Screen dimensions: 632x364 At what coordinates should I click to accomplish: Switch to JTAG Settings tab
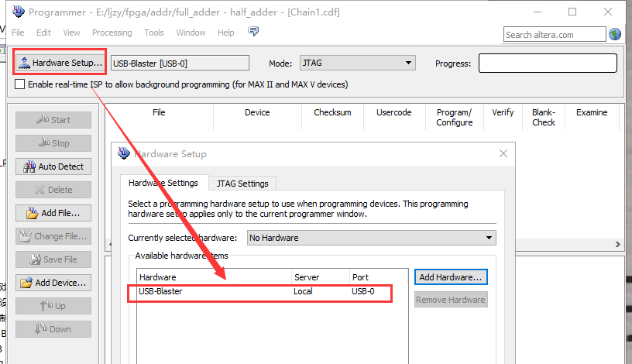(242, 184)
